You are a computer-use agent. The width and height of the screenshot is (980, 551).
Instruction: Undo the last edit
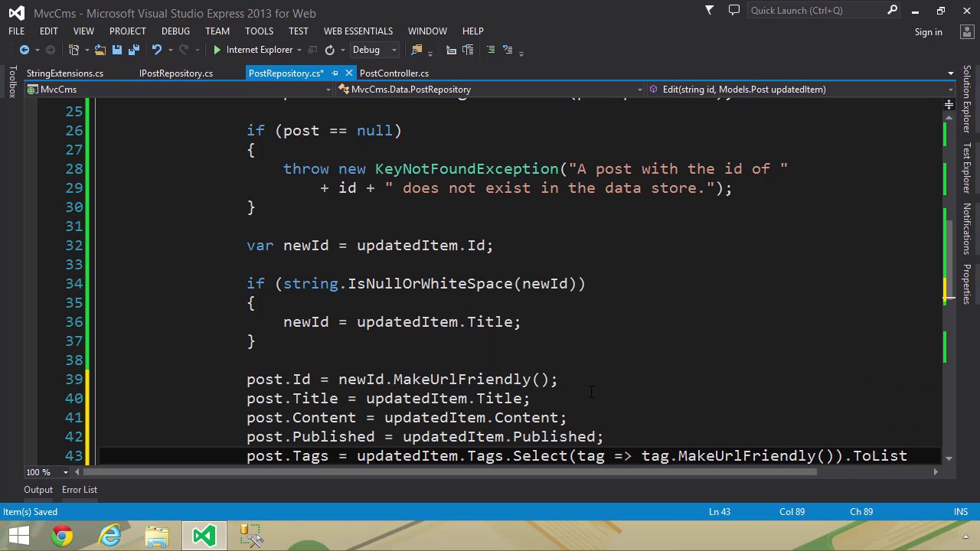click(157, 50)
